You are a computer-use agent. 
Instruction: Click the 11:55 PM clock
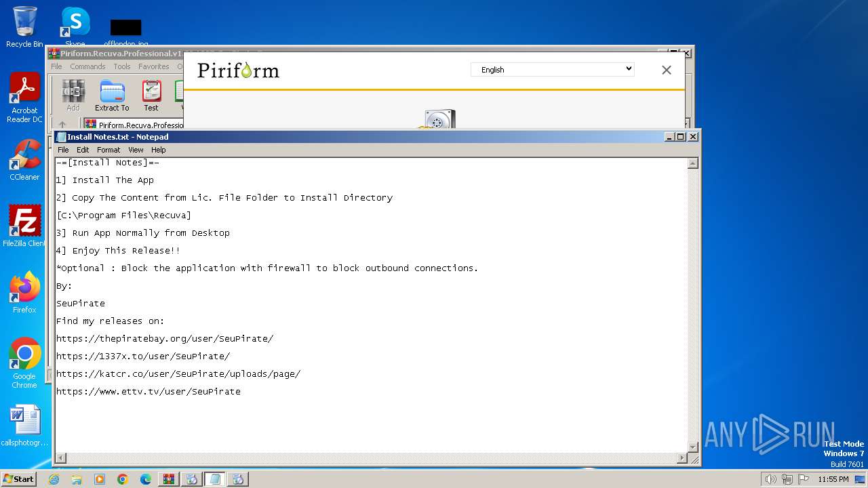tap(833, 479)
